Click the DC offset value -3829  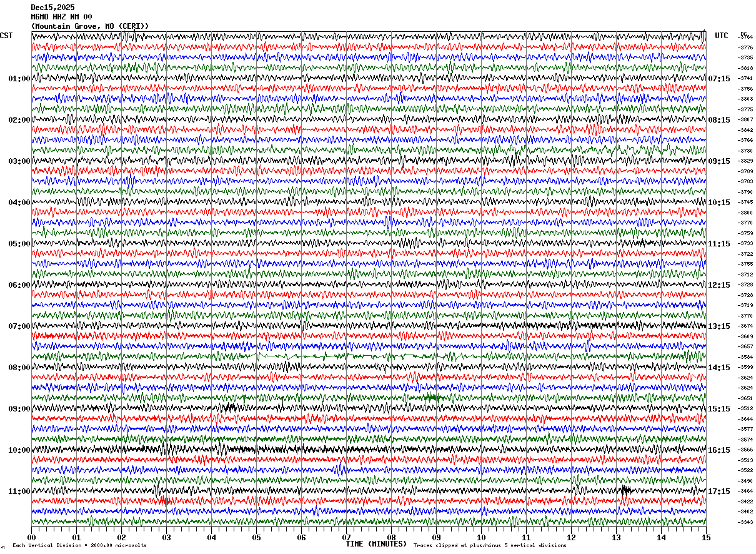click(745, 161)
